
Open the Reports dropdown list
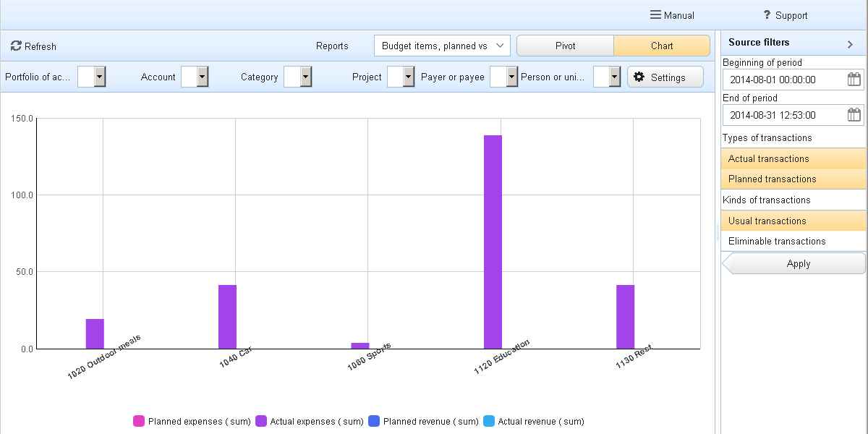[442, 46]
